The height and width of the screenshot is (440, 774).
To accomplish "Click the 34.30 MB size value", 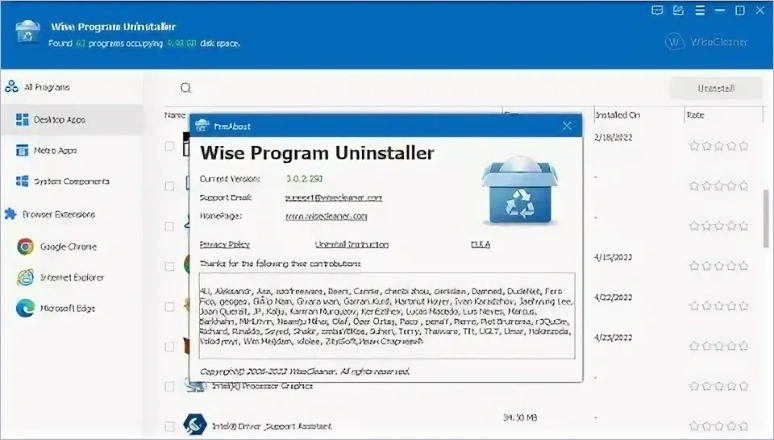I will click(520, 418).
